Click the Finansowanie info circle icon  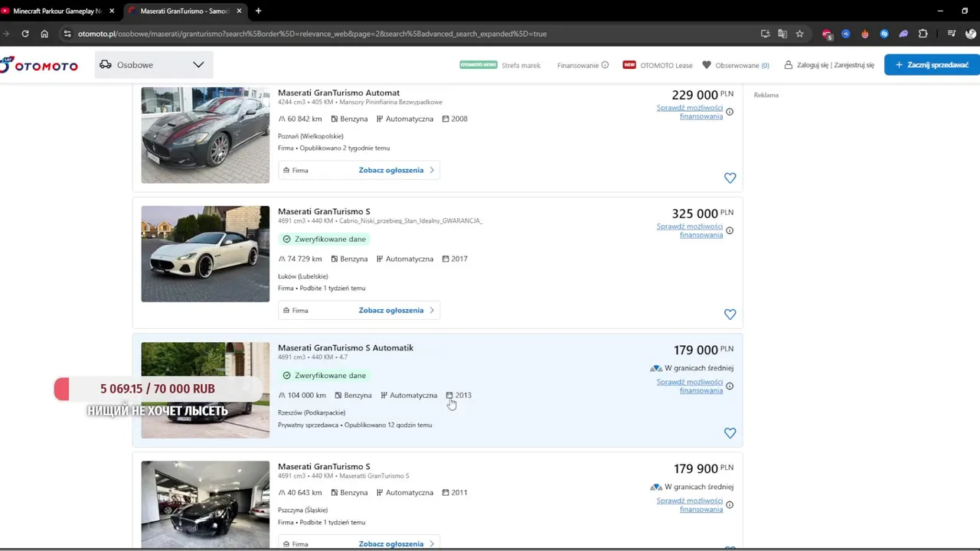605,65
